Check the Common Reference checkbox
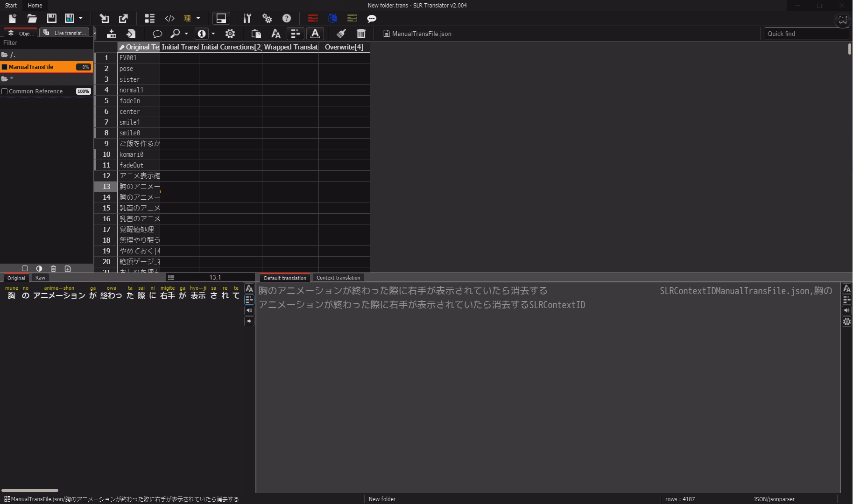The image size is (853, 504). 5,91
